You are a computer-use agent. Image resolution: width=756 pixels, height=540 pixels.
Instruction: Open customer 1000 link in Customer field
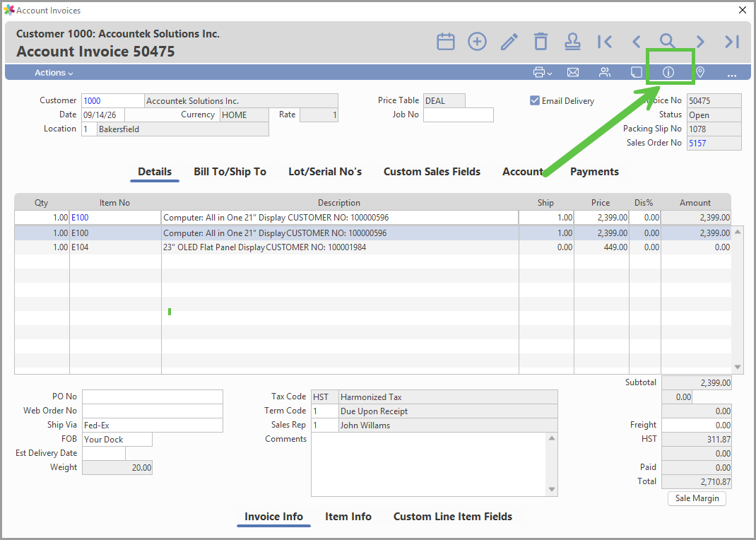92,101
